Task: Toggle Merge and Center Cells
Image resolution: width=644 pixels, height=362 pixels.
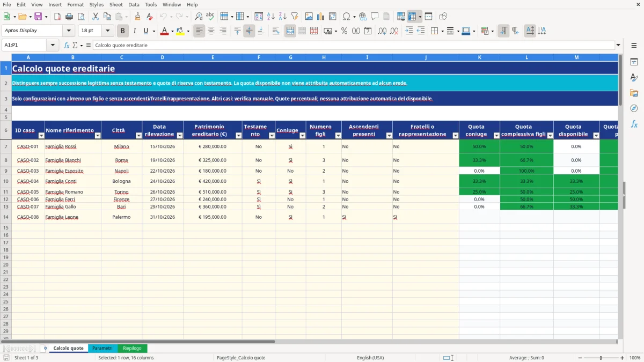Action: 290,31
